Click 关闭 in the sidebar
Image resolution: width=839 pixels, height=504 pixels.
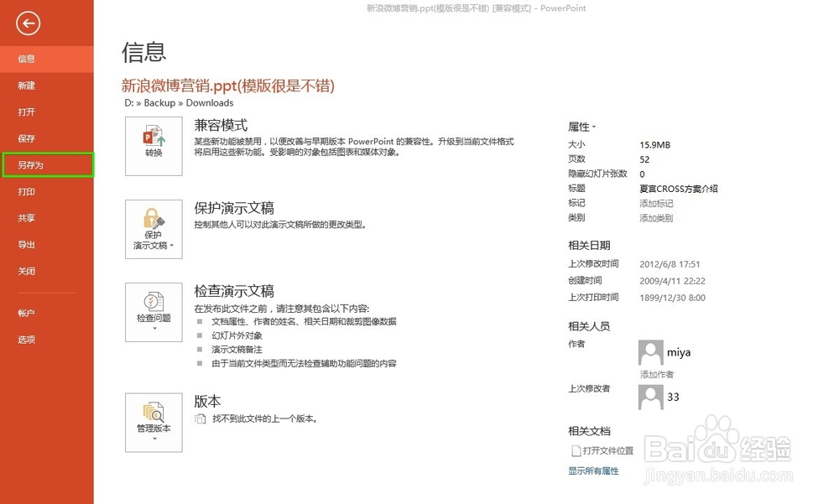tap(46, 271)
